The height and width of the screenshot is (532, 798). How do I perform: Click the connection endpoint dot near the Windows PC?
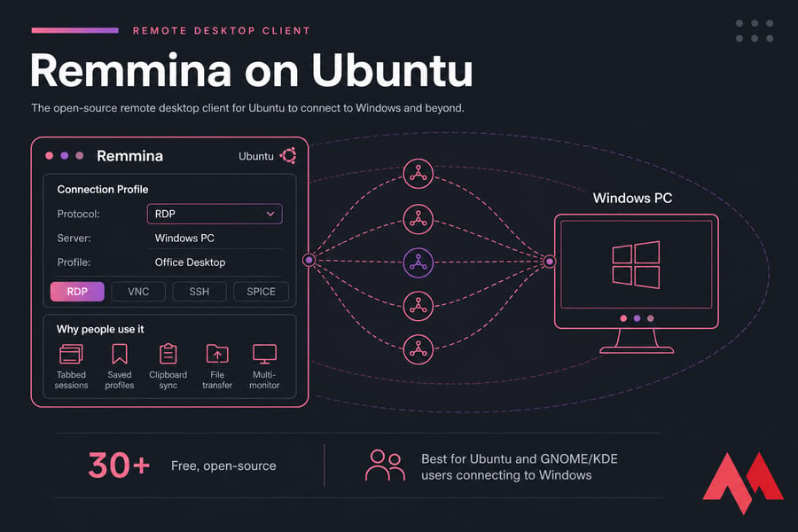click(550, 262)
